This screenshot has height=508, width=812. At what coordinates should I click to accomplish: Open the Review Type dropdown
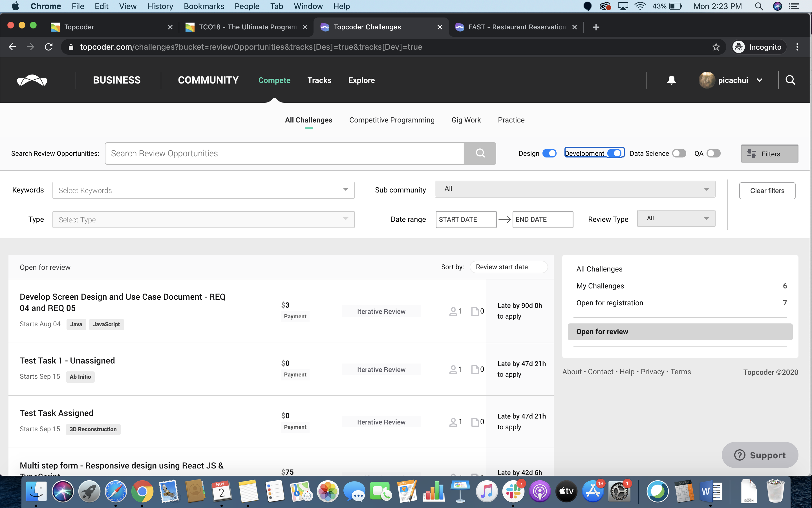pyautogui.click(x=676, y=218)
